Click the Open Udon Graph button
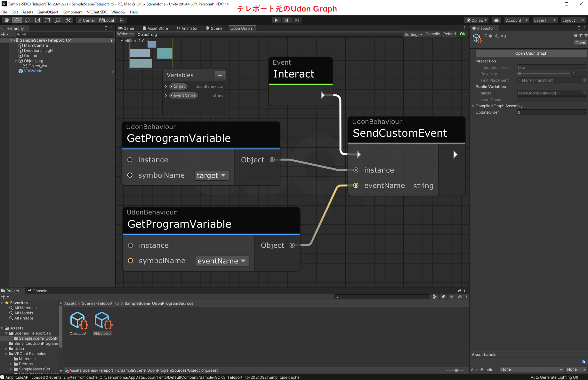Viewport: 588px width, 380px height. pos(531,53)
